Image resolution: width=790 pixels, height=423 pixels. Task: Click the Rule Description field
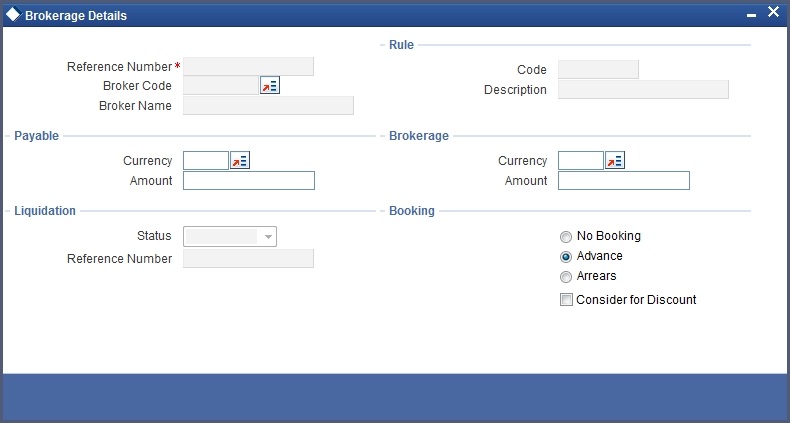pyautogui.click(x=643, y=90)
